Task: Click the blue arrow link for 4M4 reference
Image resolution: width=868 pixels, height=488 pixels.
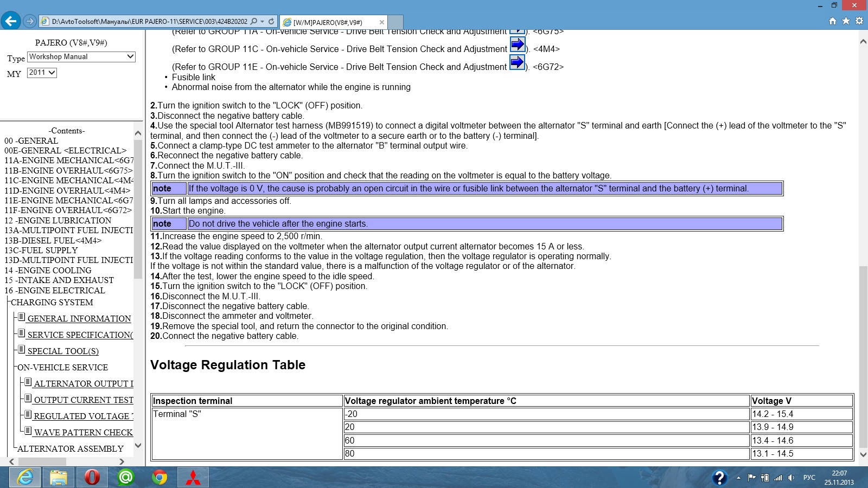Action: (x=518, y=44)
